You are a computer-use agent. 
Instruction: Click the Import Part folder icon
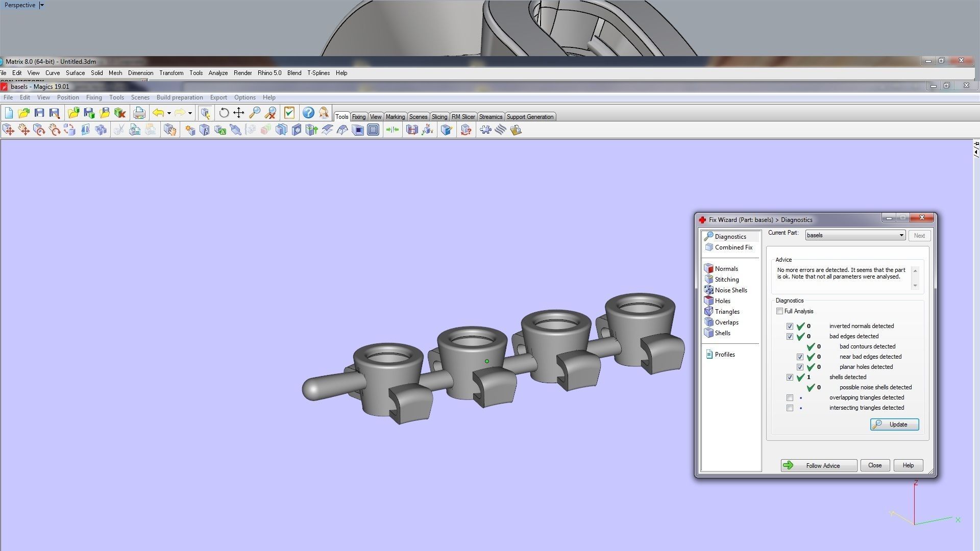[x=73, y=113]
